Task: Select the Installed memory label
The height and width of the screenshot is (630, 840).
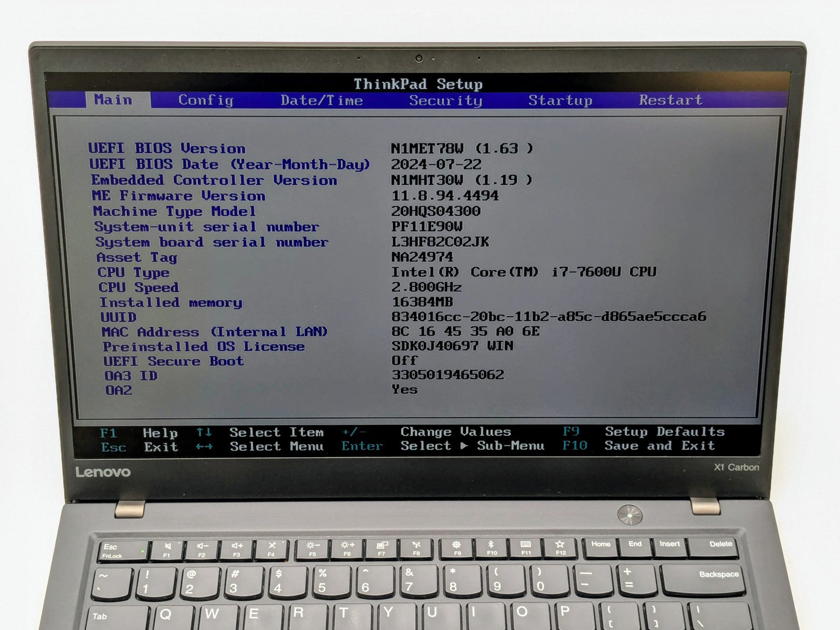Action: pos(171,303)
